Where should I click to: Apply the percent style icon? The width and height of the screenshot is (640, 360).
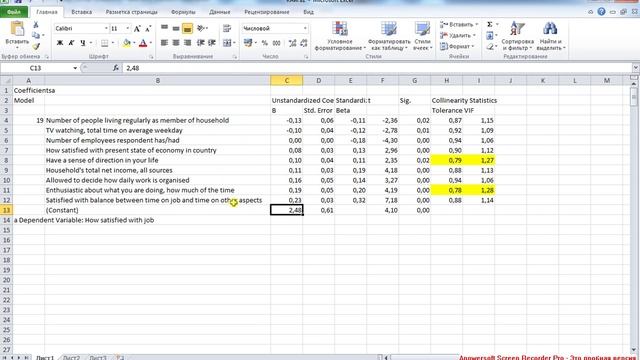point(265,43)
